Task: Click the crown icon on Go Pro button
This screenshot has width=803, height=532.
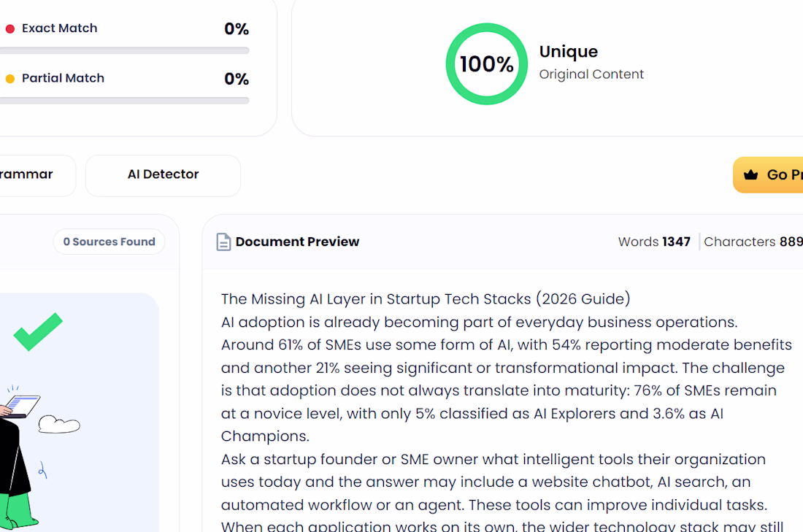Action: click(750, 174)
